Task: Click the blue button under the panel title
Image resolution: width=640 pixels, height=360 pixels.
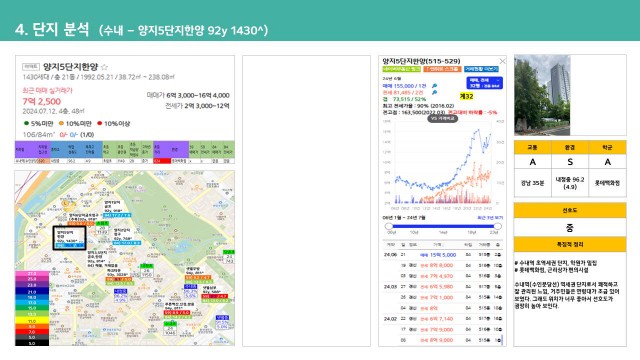Action: (481, 69)
